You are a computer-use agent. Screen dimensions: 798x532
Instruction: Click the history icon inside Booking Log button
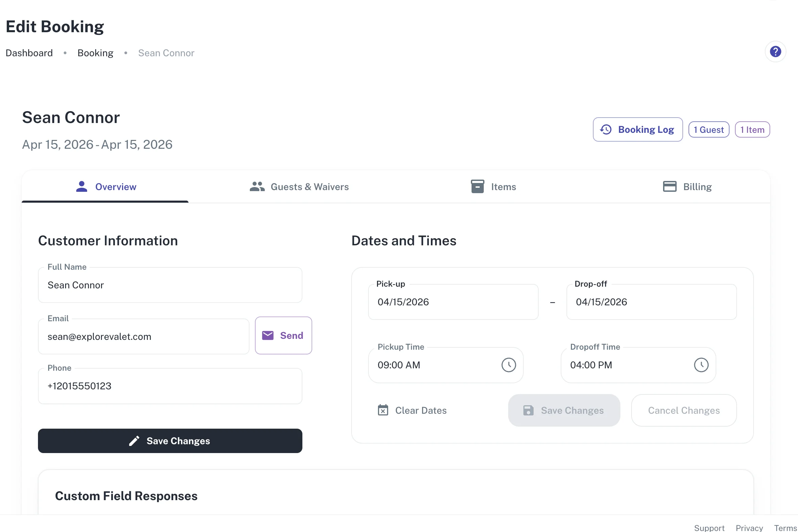(605, 129)
